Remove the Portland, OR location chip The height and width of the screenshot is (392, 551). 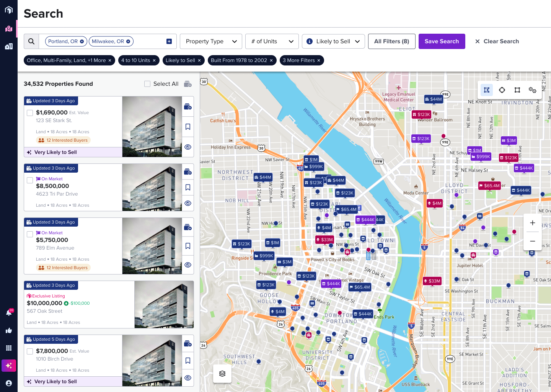coord(82,41)
